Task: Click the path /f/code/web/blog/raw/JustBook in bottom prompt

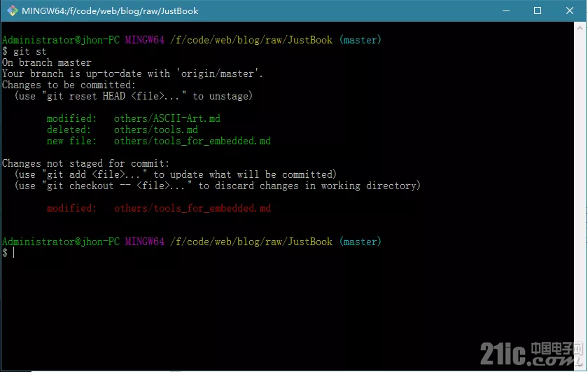Action: pos(251,242)
